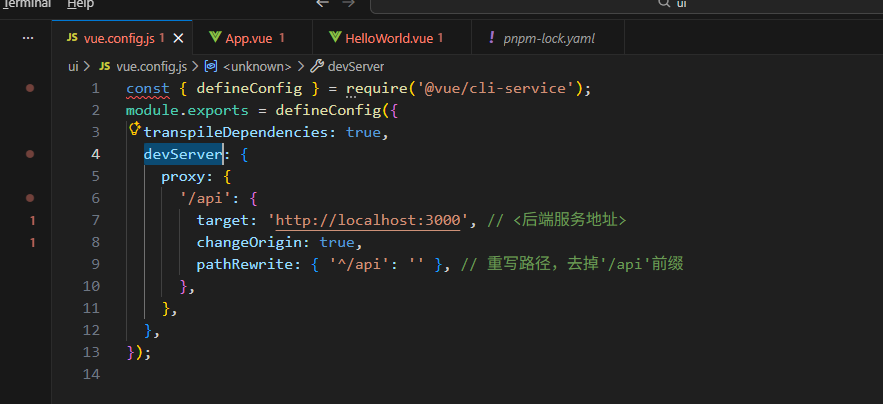Open the <unknown> breadcrumb symbol

[248, 66]
